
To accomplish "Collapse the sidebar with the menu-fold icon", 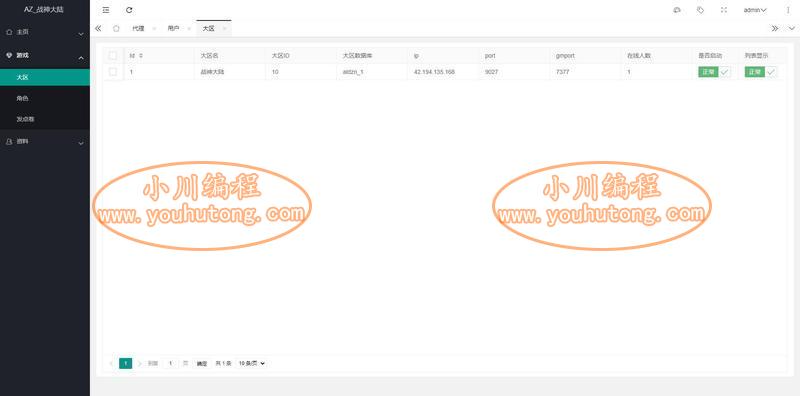I will pos(106,10).
